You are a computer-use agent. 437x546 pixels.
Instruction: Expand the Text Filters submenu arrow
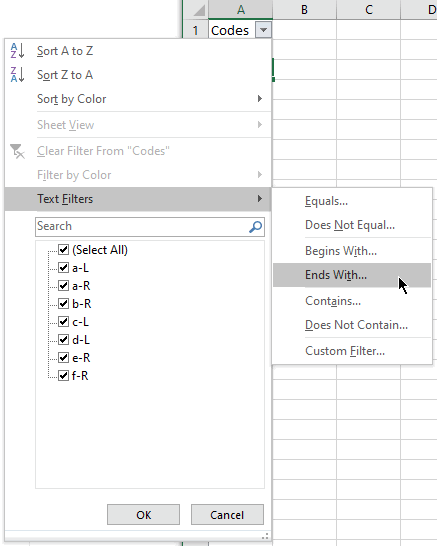(260, 198)
